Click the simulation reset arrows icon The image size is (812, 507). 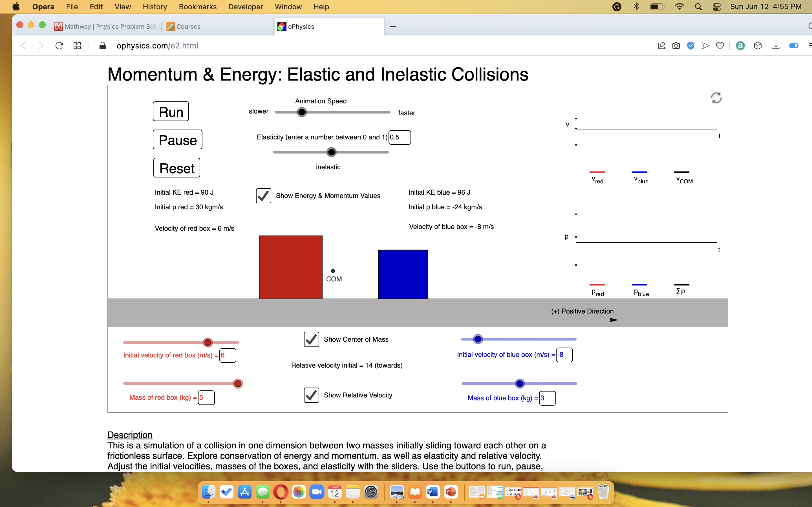[716, 98]
